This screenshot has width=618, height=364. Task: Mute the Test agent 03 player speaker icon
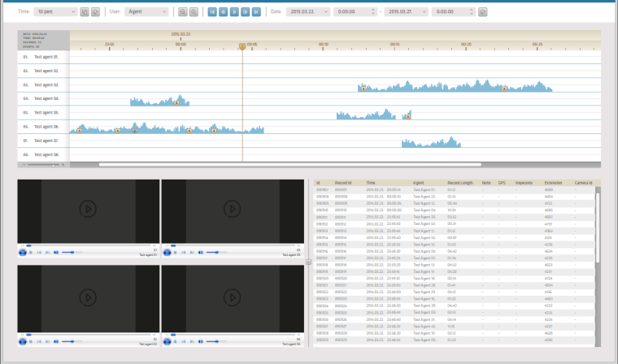(x=201, y=253)
